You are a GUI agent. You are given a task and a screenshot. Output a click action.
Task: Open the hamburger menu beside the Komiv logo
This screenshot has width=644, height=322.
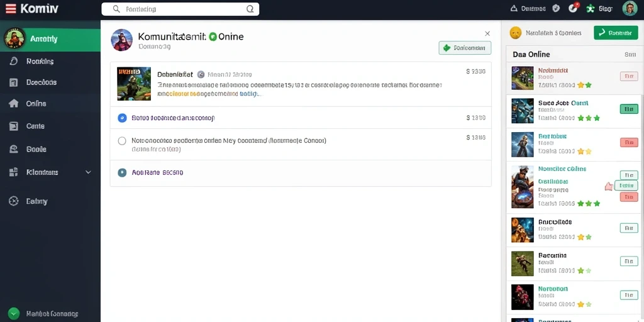point(11,9)
